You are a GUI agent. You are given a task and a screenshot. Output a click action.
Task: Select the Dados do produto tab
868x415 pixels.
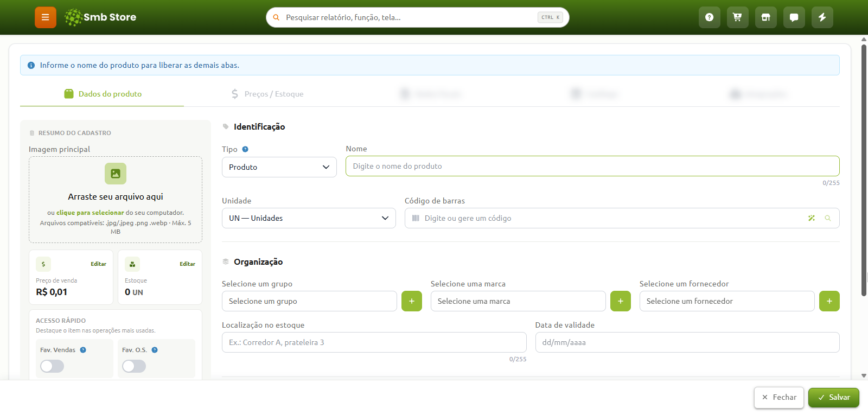pyautogui.click(x=103, y=94)
